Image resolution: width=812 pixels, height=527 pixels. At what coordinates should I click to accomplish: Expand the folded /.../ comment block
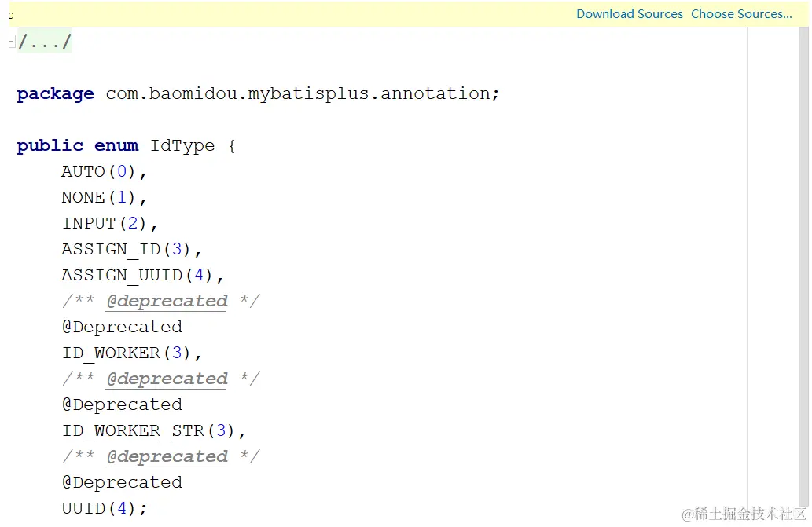[x=45, y=42]
